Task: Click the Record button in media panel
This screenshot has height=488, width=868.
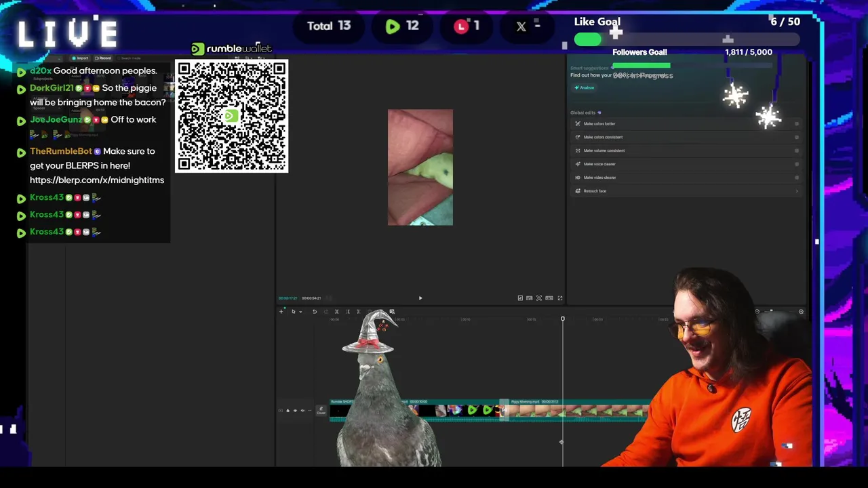Action: pos(103,58)
